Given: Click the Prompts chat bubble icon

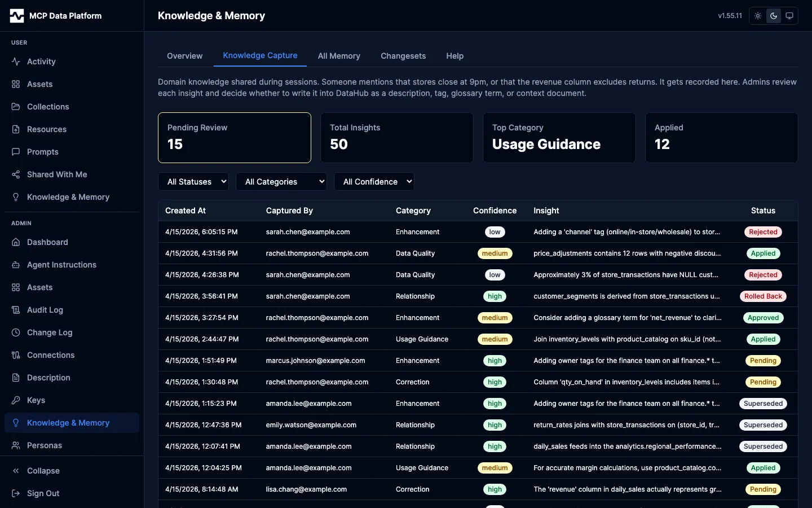Looking at the screenshot, I should [x=16, y=152].
